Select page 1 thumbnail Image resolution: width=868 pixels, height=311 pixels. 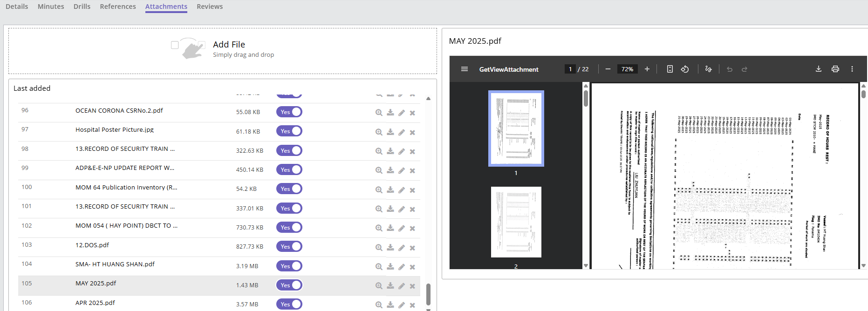[x=516, y=128]
